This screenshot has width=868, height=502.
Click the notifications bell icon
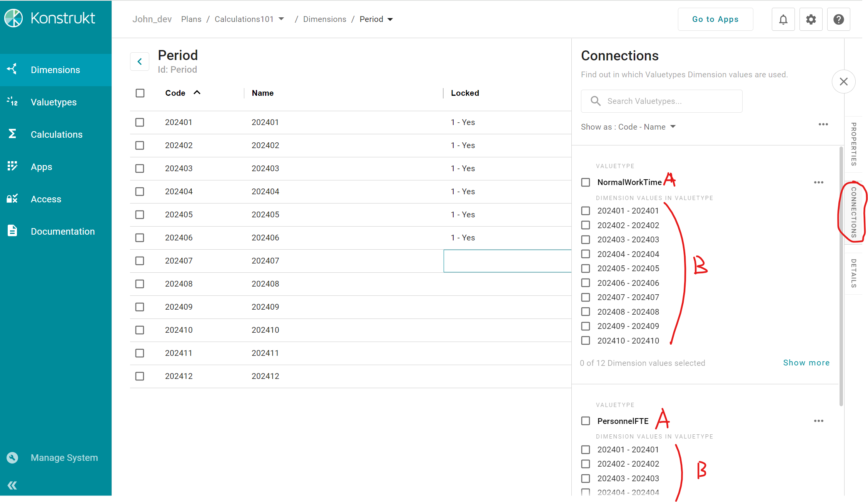pos(783,19)
